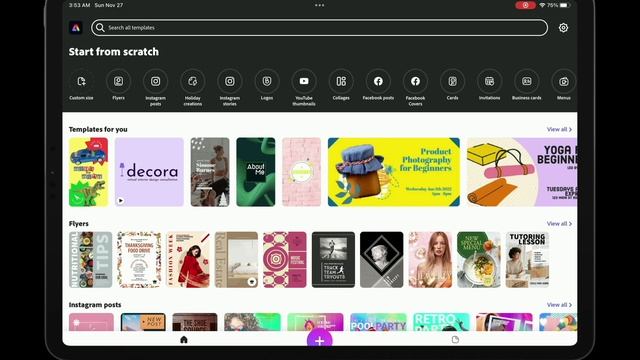The width and height of the screenshot is (640, 360).
Task: Open the dinosaur and car template
Action: pos(89,172)
